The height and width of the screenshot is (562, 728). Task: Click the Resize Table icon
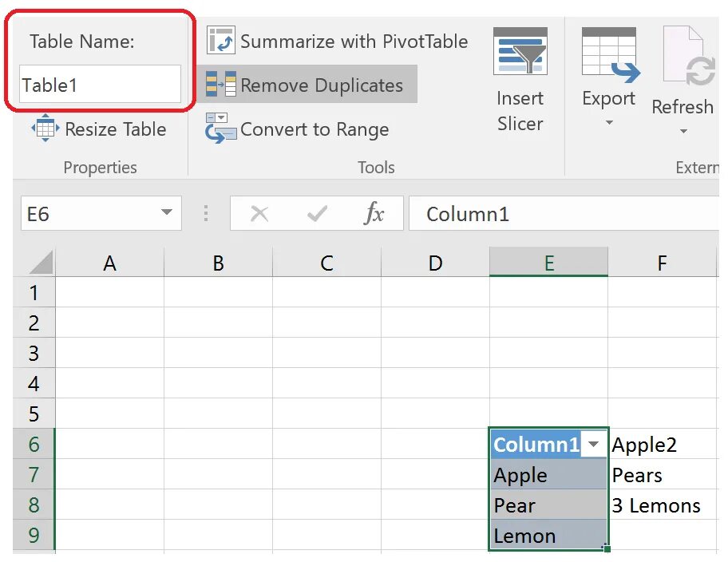pos(45,129)
